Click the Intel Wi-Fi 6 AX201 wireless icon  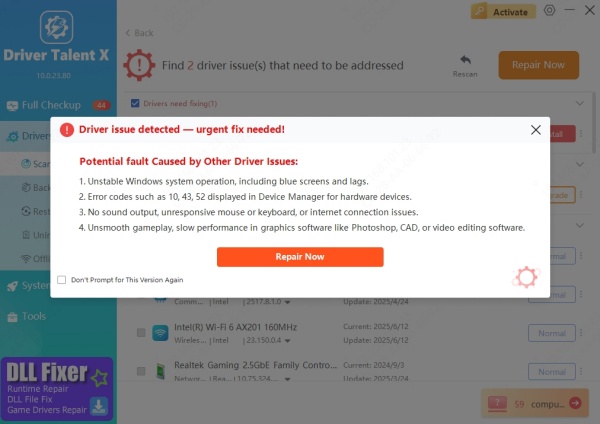click(x=160, y=333)
